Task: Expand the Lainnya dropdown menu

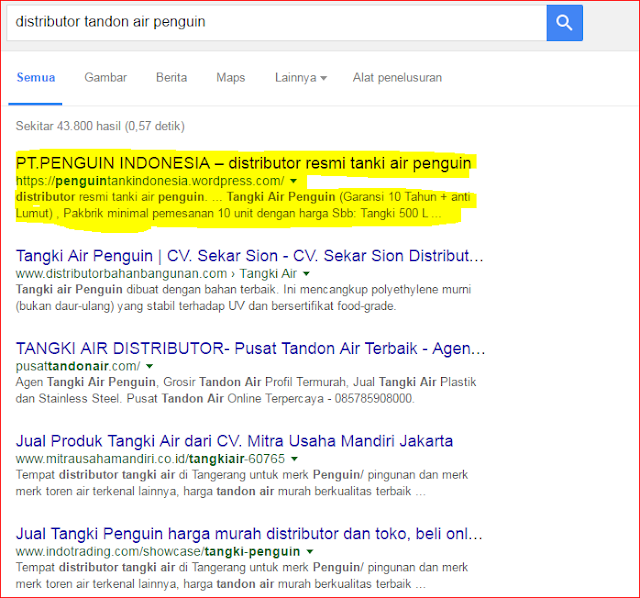Action: [x=301, y=78]
